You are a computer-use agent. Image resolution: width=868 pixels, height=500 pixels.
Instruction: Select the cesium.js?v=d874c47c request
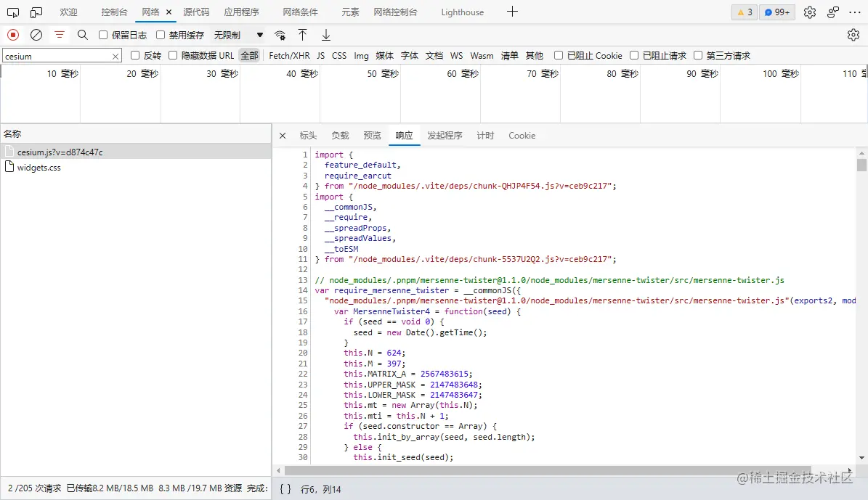click(x=136, y=152)
